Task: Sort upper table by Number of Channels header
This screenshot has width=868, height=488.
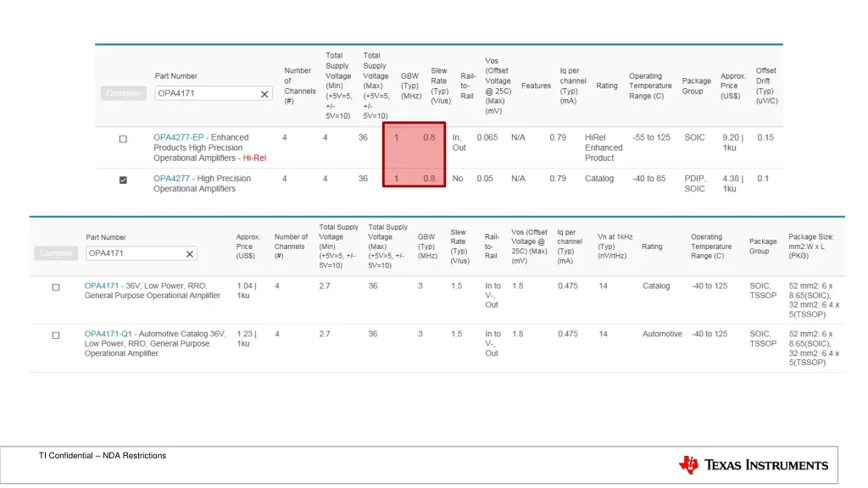Action: (300, 86)
